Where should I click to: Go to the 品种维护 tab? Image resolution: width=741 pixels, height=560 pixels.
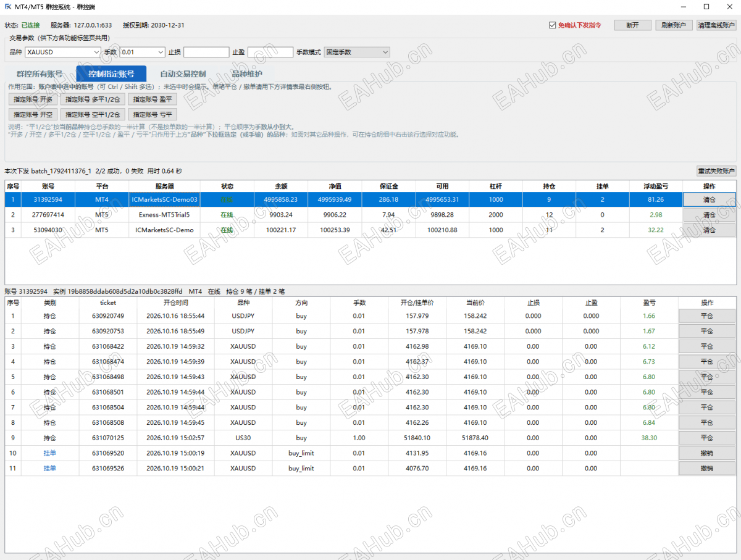tap(247, 74)
